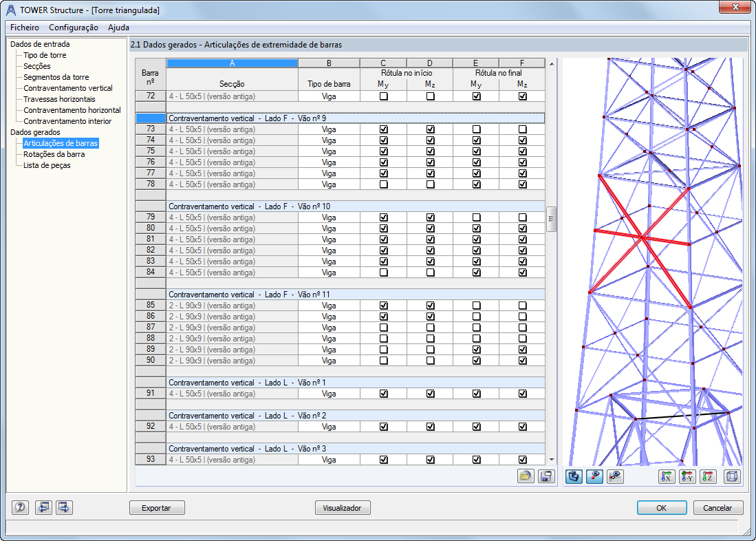Image resolution: width=756 pixels, height=541 pixels.
Task: Click the open folder icon below the table
Action: (526, 476)
